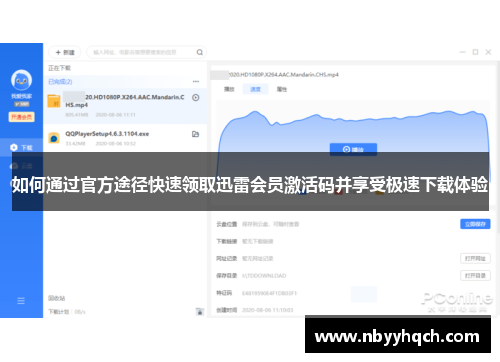Close the download manager window
The image size is (500, 362).
[x=488, y=52]
